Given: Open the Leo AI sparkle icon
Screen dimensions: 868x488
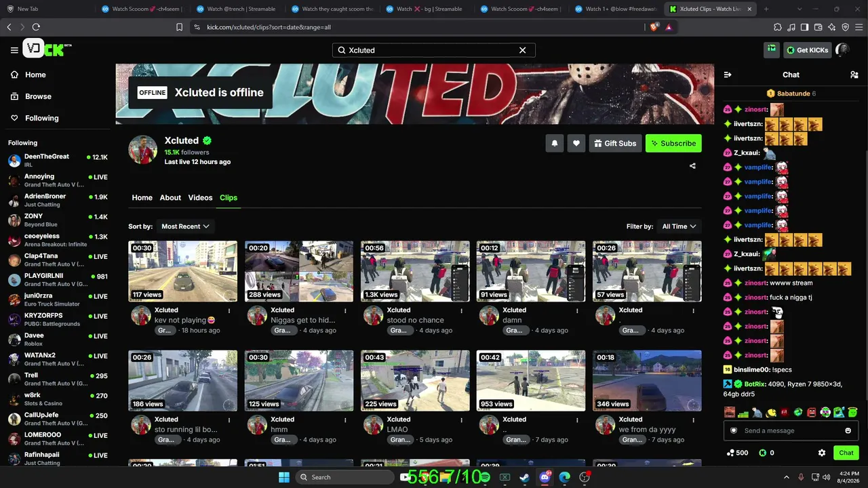Looking at the screenshot, I should (831, 27).
